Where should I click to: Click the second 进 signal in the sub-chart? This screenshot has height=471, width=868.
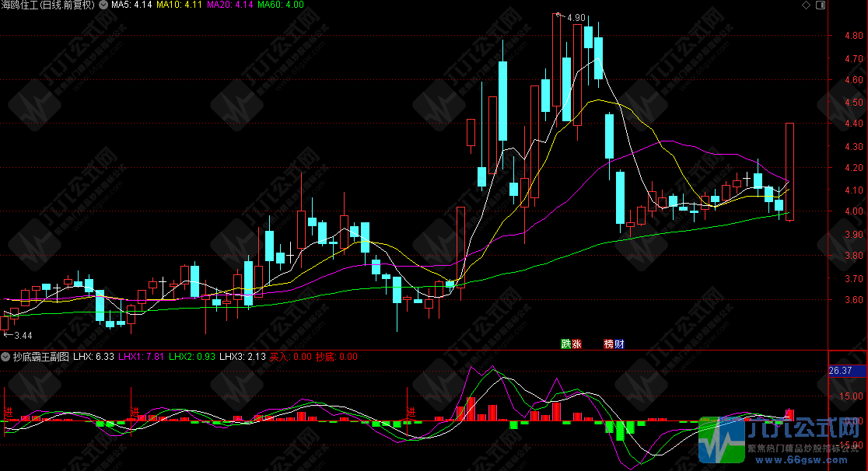point(135,410)
